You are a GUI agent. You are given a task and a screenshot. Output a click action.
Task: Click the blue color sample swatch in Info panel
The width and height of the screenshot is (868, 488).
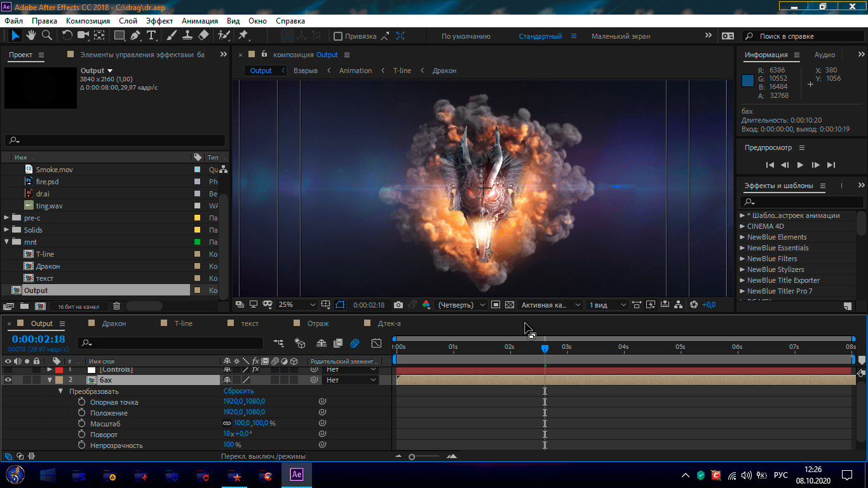tap(747, 81)
